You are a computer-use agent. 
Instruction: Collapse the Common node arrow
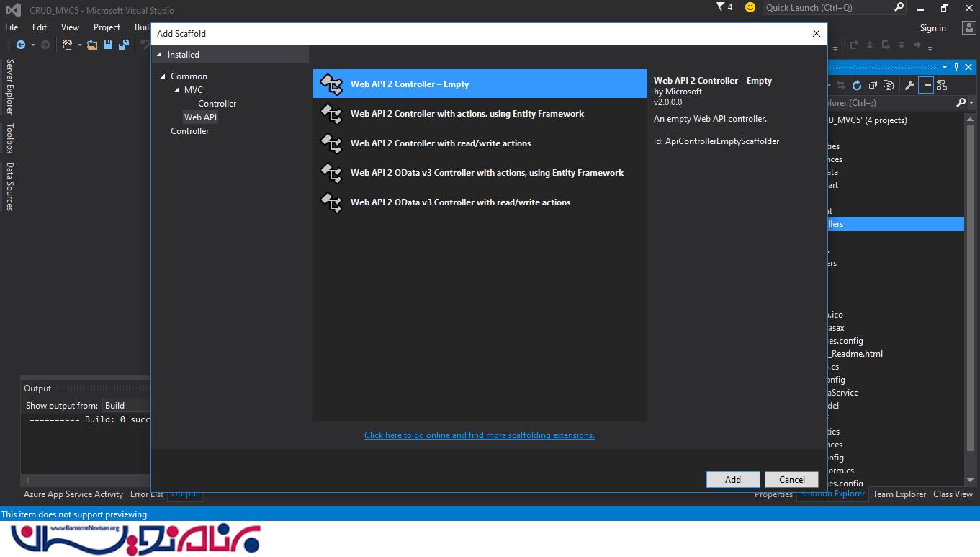(163, 76)
